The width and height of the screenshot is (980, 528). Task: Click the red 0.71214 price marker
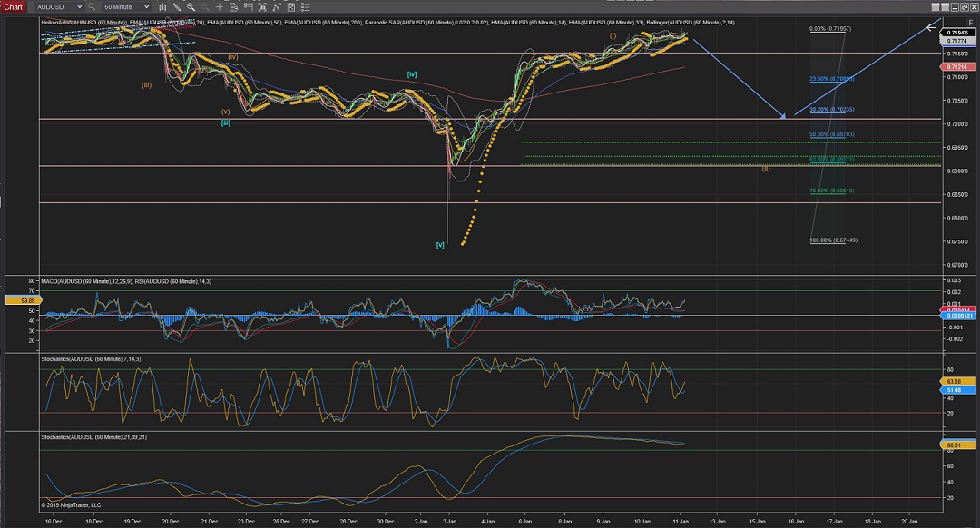[957, 67]
